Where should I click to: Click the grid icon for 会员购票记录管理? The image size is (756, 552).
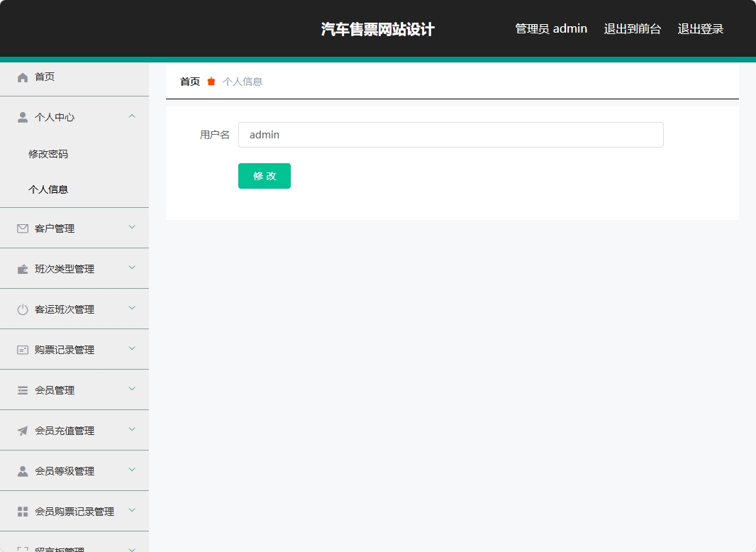21,510
